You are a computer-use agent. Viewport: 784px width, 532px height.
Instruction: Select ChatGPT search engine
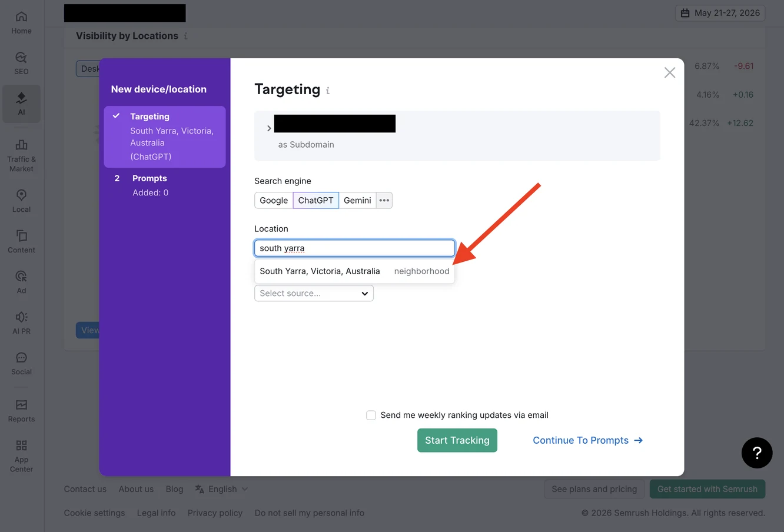pyautogui.click(x=315, y=200)
